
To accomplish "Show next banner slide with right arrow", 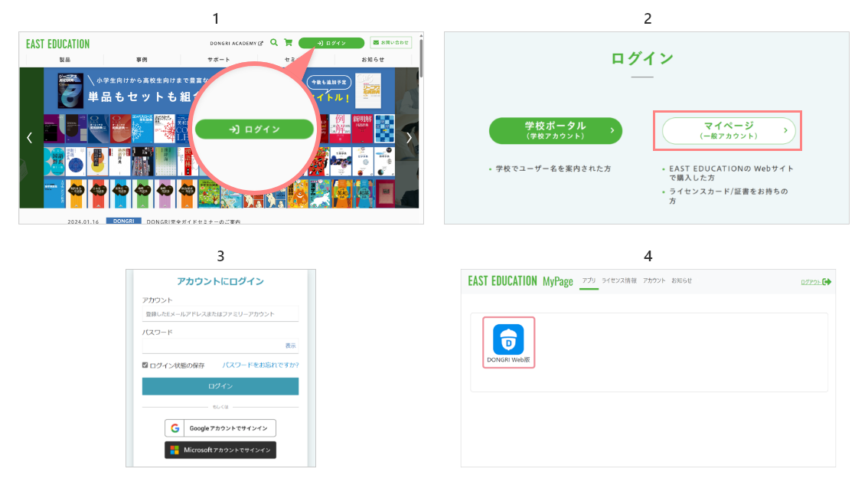I will click(x=409, y=137).
